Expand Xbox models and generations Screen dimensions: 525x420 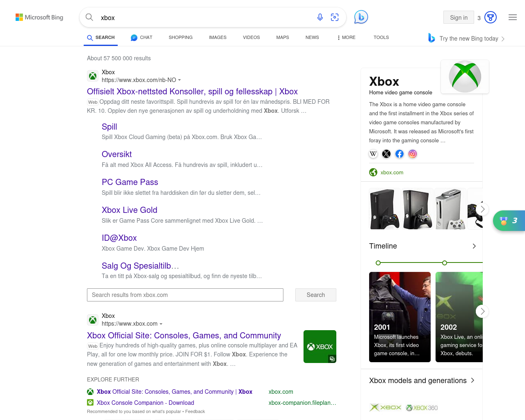473,380
